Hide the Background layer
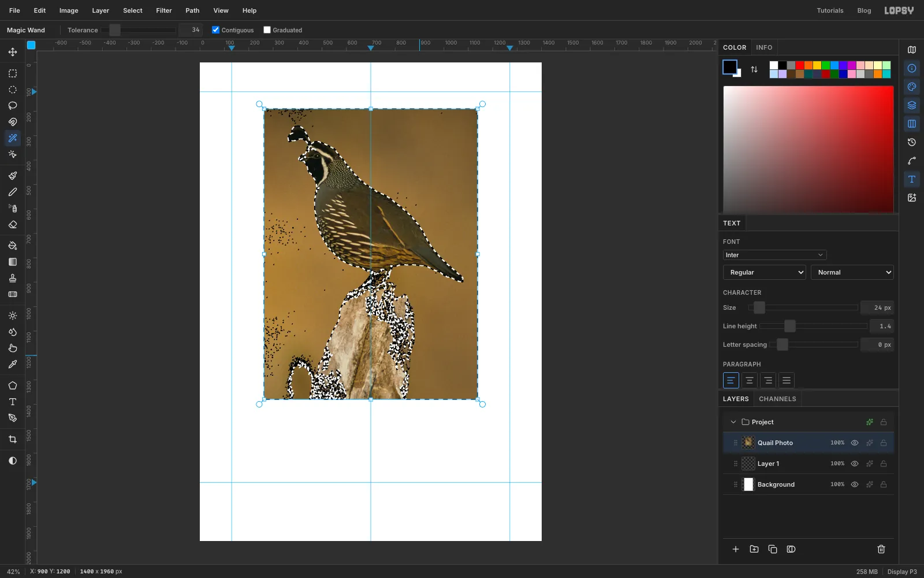 (855, 484)
